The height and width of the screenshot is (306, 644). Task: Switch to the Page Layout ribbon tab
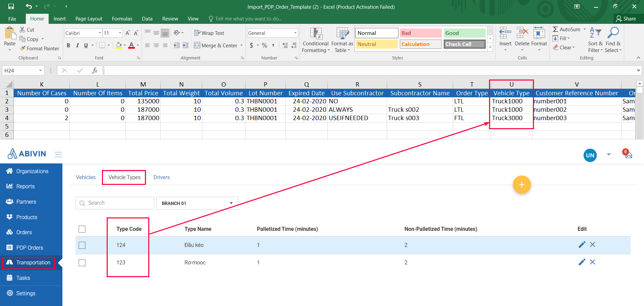click(x=89, y=19)
